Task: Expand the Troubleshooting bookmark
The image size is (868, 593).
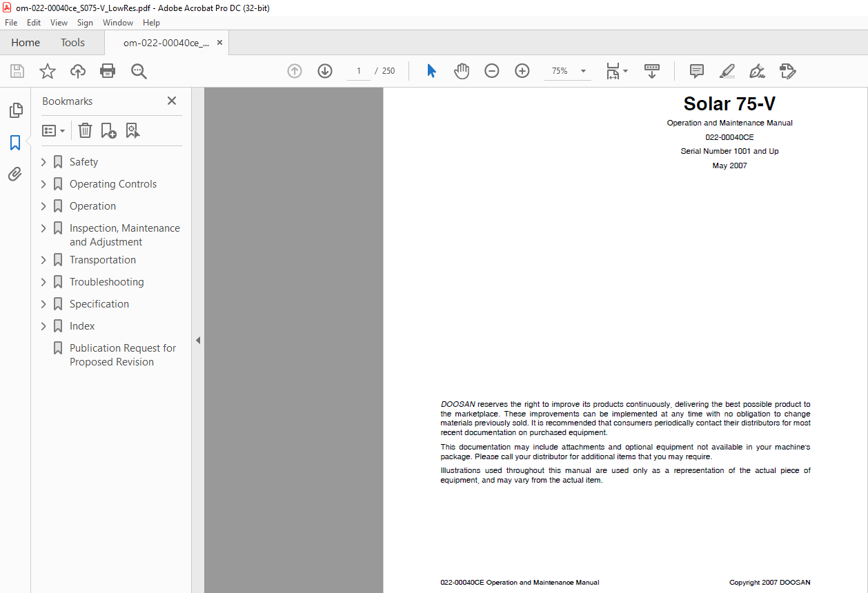Action: [43, 282]
